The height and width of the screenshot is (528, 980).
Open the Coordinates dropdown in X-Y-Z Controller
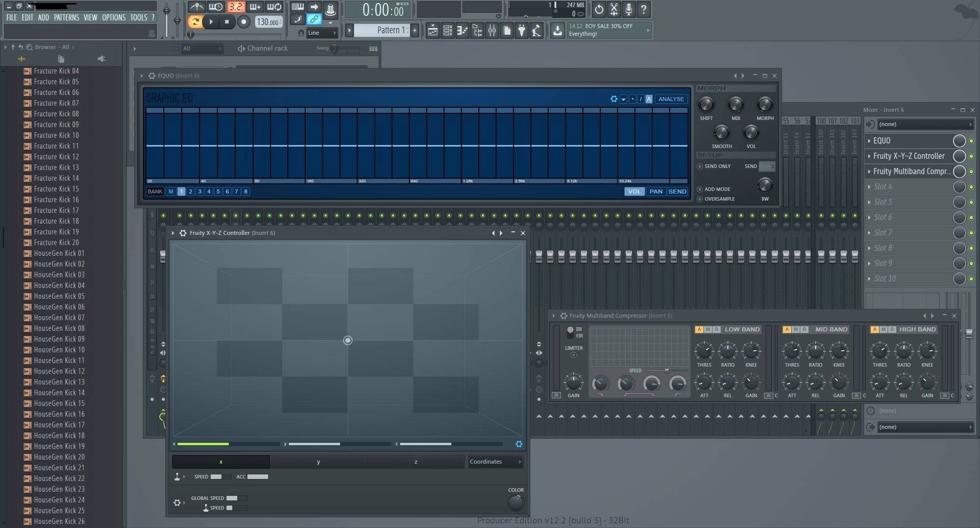point(495,462)
